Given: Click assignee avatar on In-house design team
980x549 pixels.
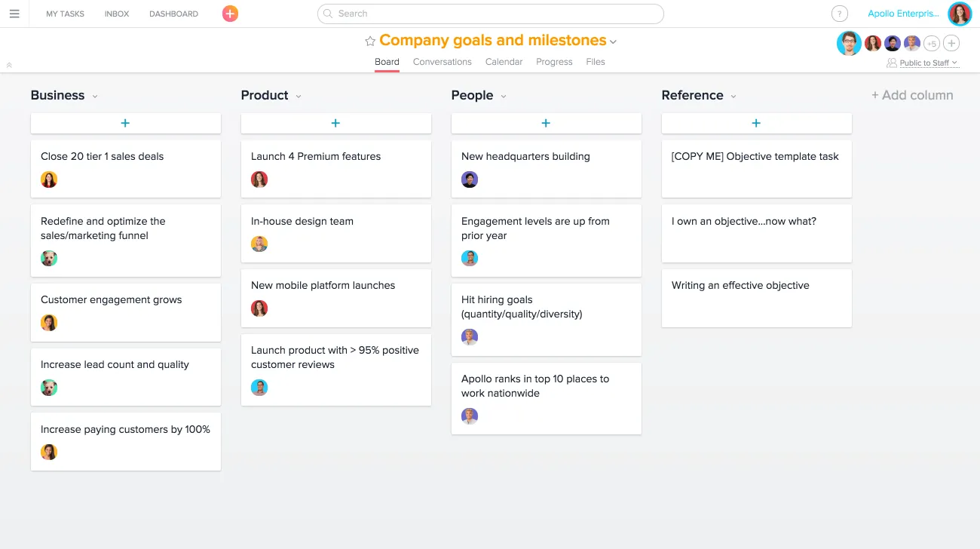Looking at the screenshot, I should click(x=259, y=244).
